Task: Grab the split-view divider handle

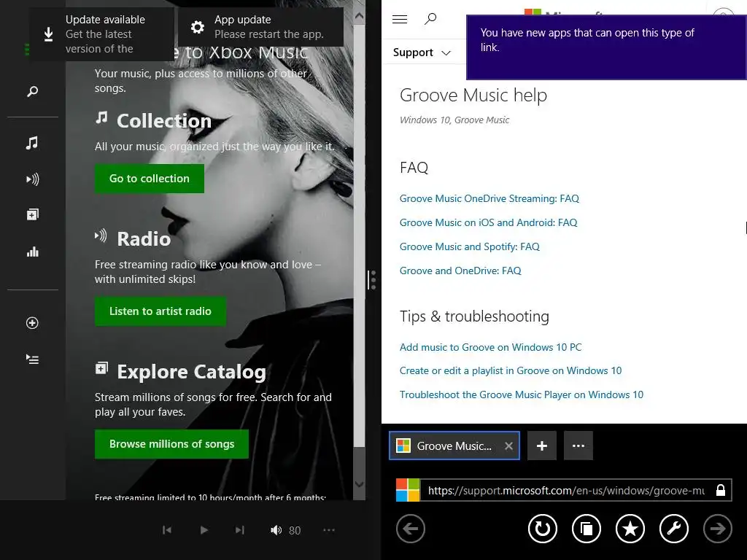Action: pyautogui.click(x=372, y=280)
